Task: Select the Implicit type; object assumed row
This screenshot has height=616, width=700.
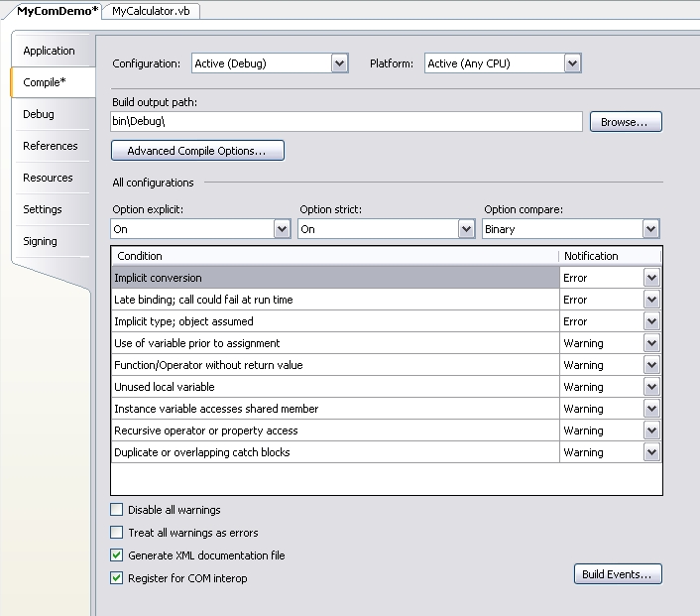Action: point(335,321)
